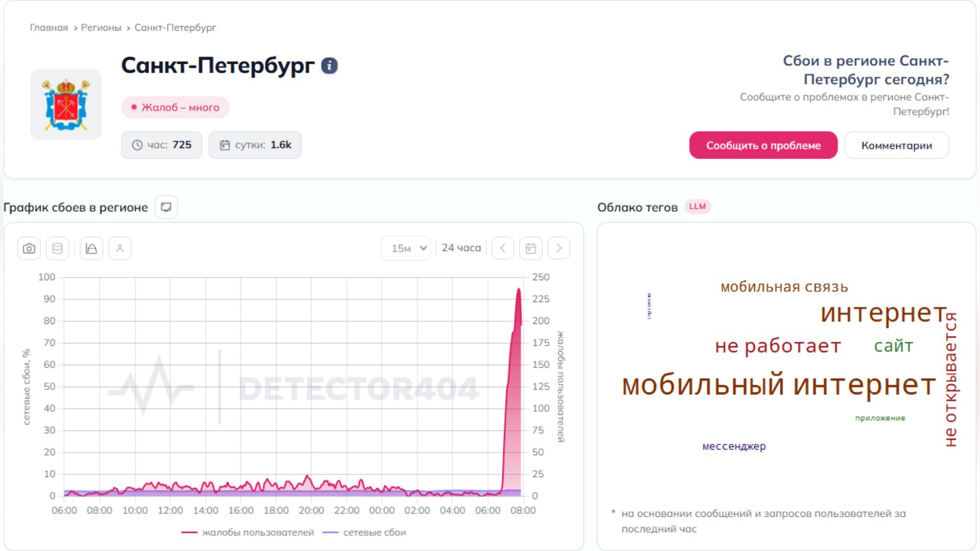
Task: Toggle сетевые сбои legend series
Action: pos(365,533)
